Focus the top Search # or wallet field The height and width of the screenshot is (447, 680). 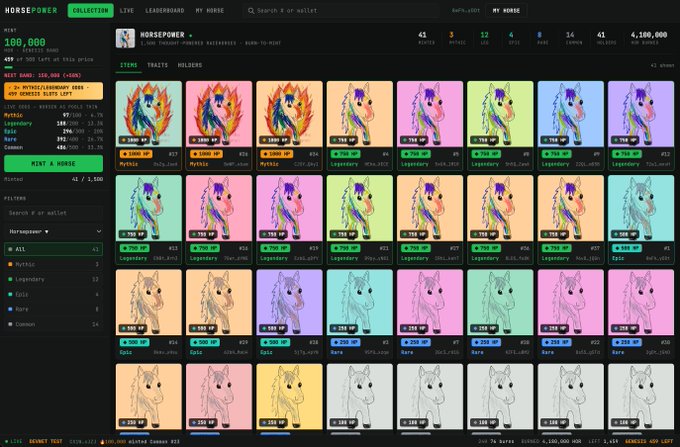point(340,10)
